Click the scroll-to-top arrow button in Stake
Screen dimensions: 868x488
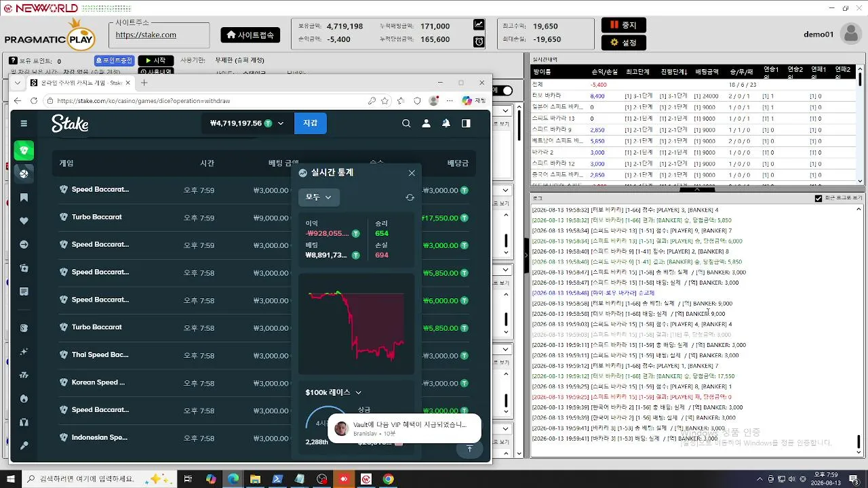tap(469, 449)
